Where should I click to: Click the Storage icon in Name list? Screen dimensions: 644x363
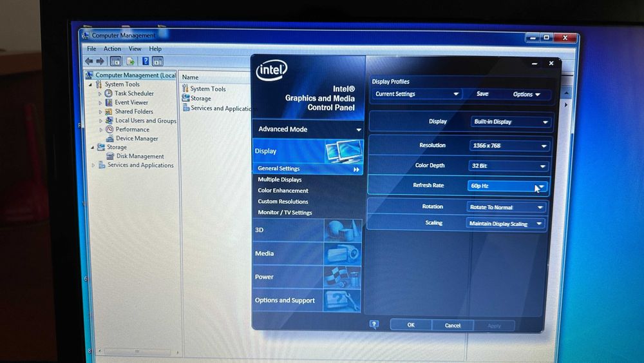185,98
